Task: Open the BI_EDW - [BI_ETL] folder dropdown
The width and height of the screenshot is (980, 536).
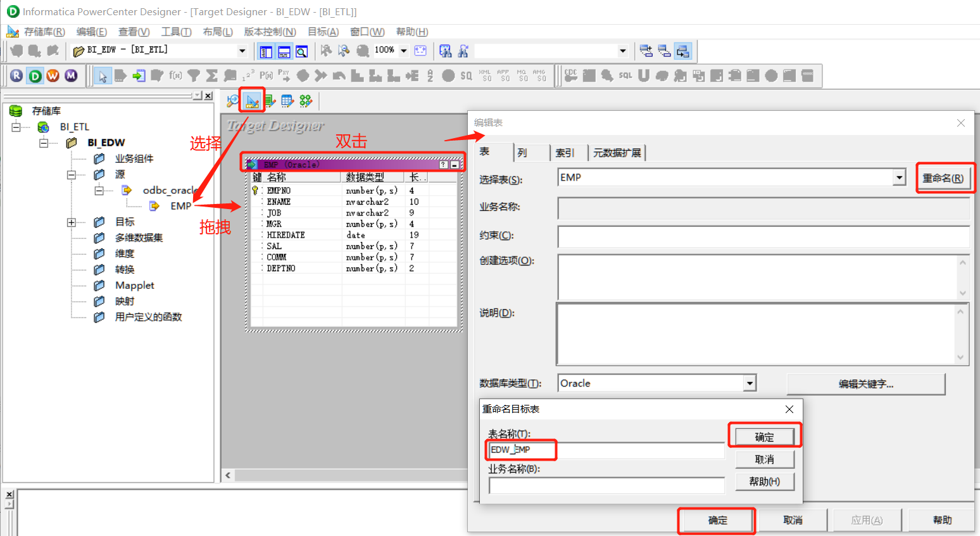Action: [242, 51]
